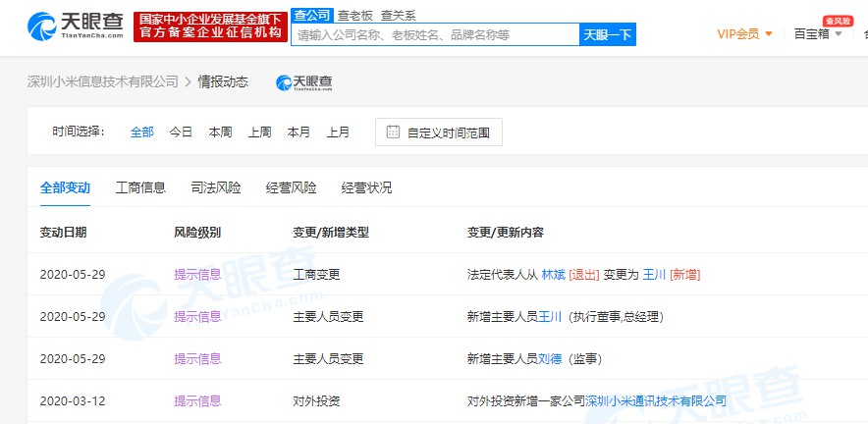Click the 变更/新增类型 column header

[x=331, y=233]
